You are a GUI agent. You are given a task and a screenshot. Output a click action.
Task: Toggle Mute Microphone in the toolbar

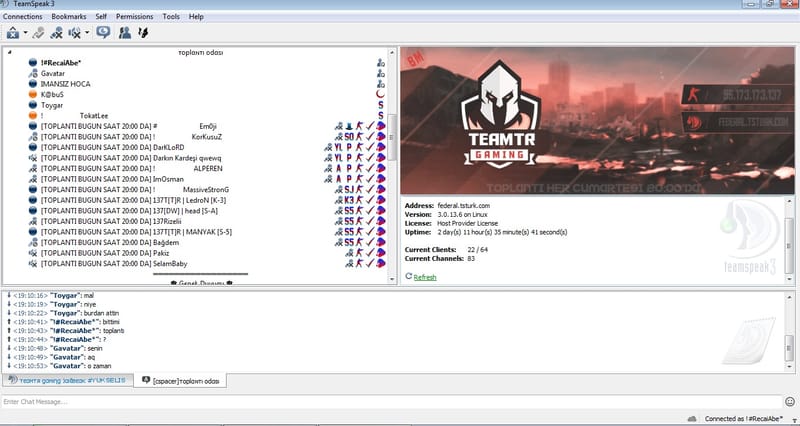[x=57, y=33]
